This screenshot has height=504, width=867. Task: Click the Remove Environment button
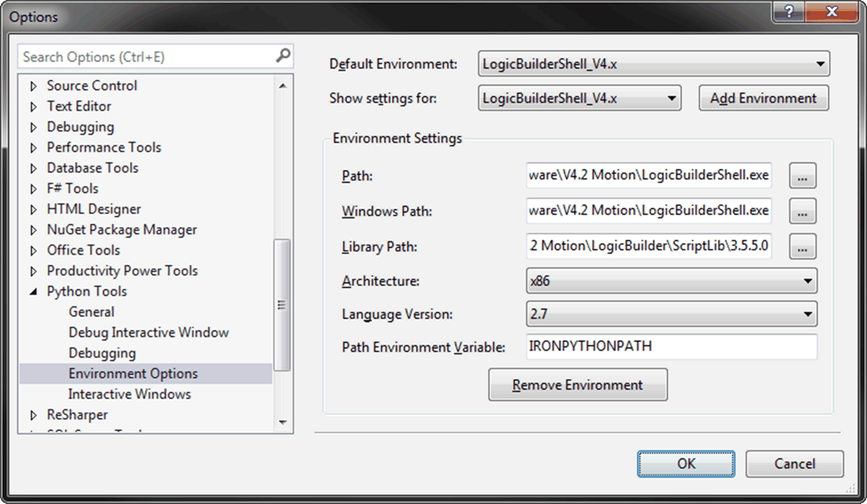[x=577, y=385]
